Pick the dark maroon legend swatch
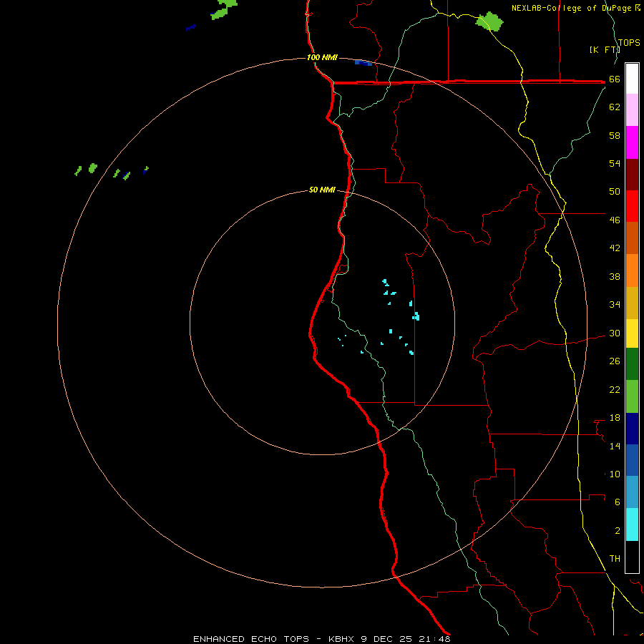 pos(632,175)
